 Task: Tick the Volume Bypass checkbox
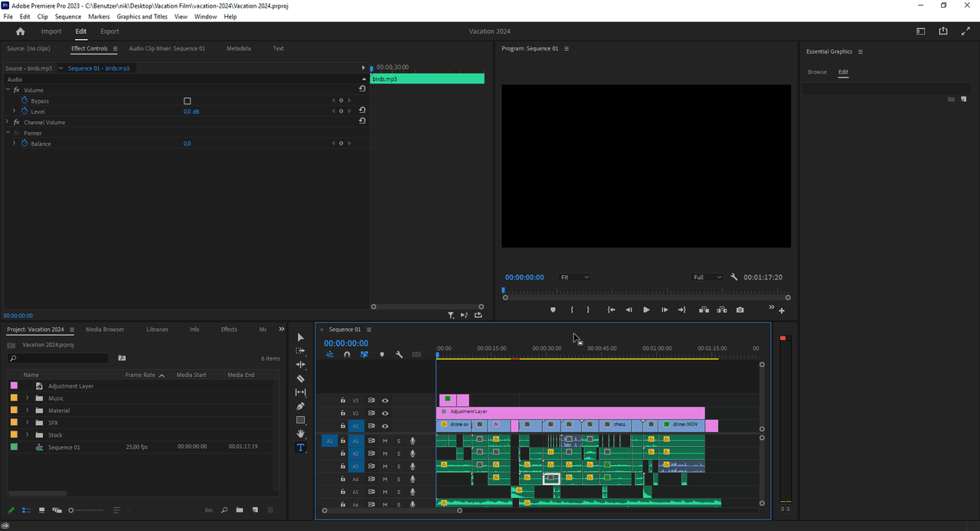[187, 101]
